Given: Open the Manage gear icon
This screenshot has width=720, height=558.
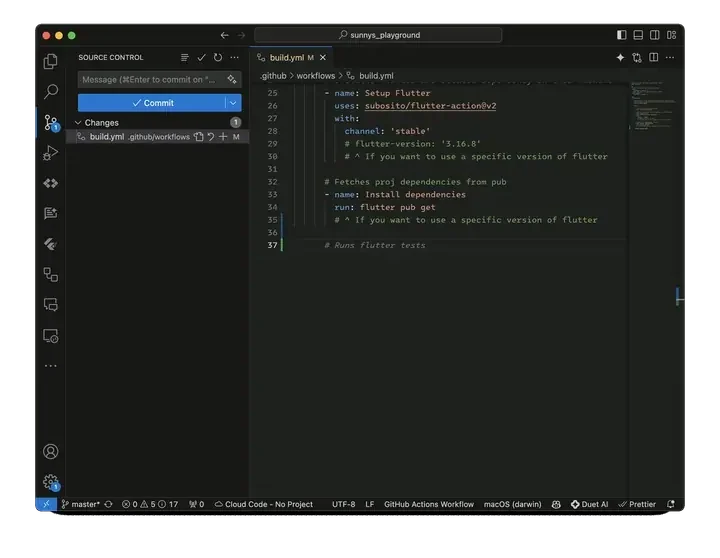Looking at the screenshot, I should (x=51, y=482).
